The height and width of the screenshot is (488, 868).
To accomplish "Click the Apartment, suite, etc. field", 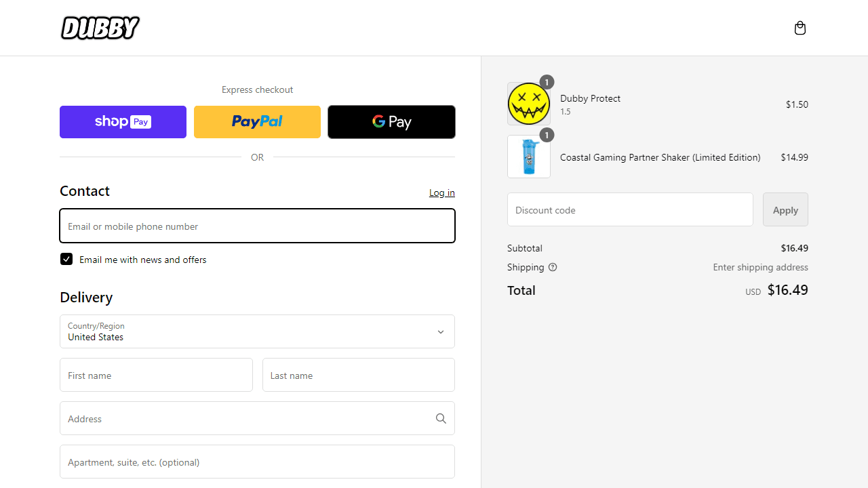I will [257, 462].
